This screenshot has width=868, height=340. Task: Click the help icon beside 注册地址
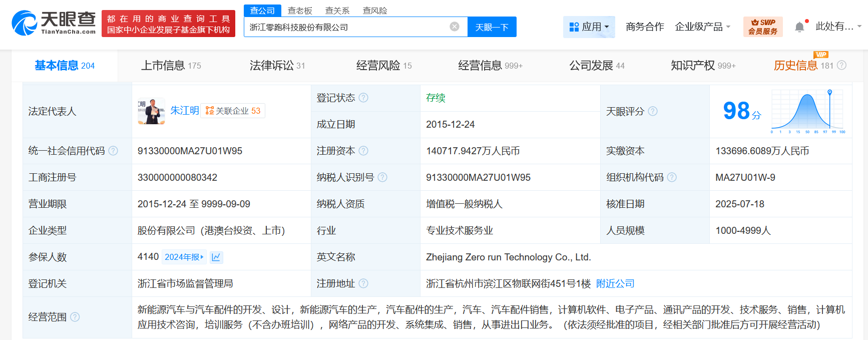point(363,283)
